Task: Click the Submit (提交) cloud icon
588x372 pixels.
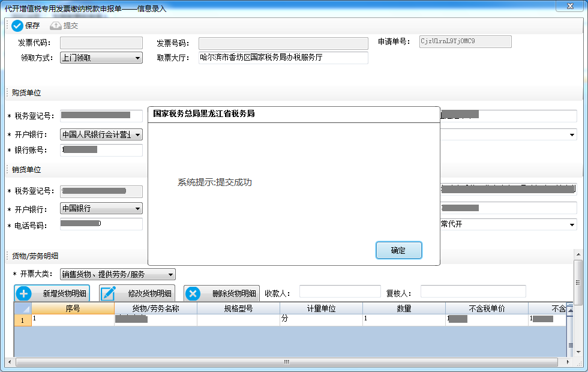Action: (56, 26)
